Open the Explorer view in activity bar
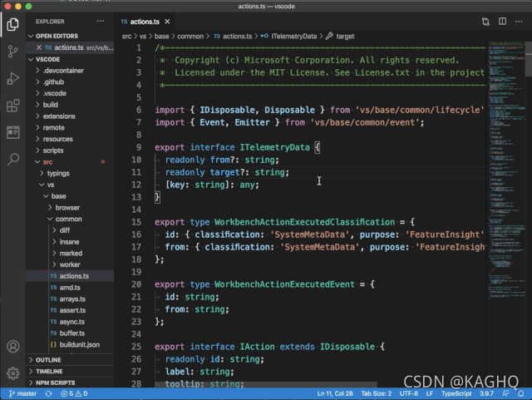The width and height of the screenshot is (532, 400). click(13, 24)
